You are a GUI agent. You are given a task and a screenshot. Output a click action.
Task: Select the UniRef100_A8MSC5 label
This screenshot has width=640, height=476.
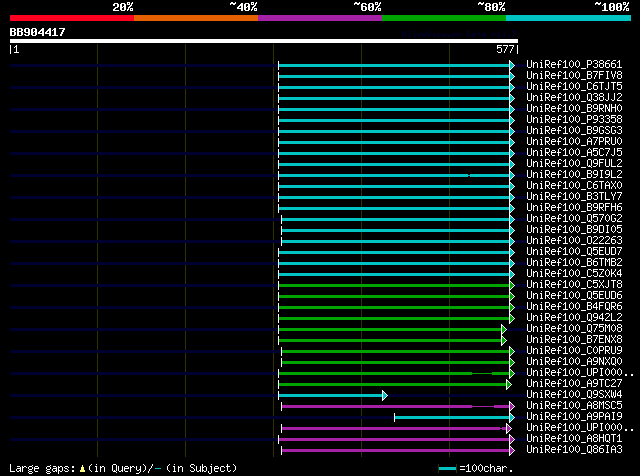574,406
